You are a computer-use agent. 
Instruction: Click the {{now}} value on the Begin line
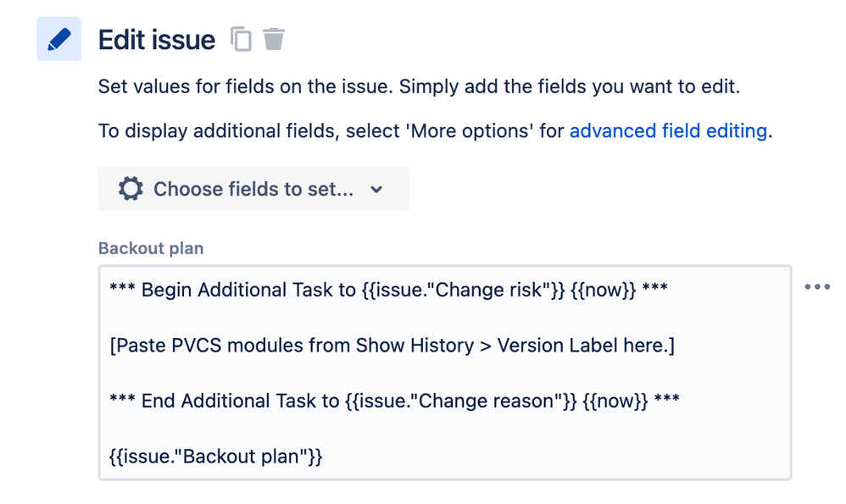click(604, 290)
